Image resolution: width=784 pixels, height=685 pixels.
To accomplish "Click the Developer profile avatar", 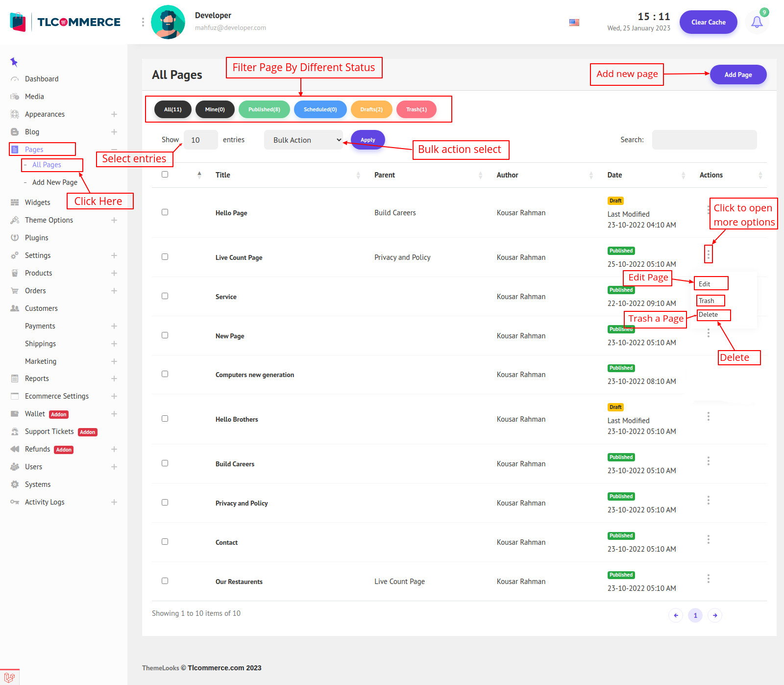I will (x=168, y=22).
